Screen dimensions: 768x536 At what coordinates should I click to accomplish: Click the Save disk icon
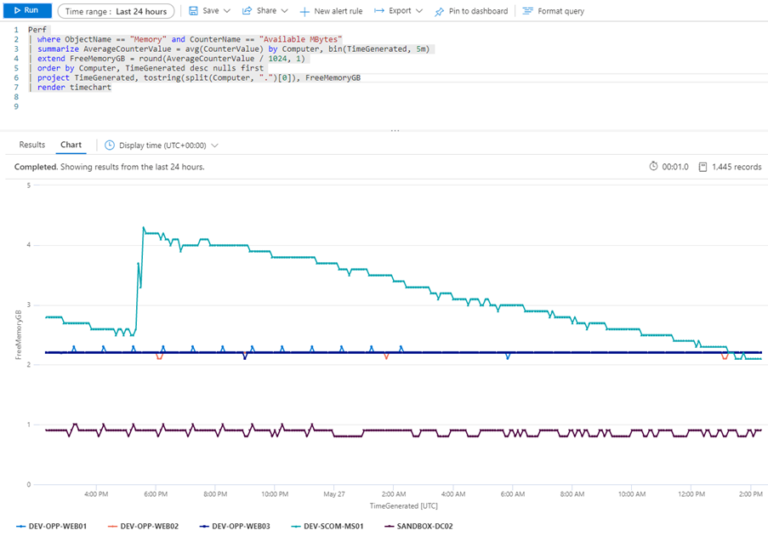pyautogui.click(x=192, y=10)
